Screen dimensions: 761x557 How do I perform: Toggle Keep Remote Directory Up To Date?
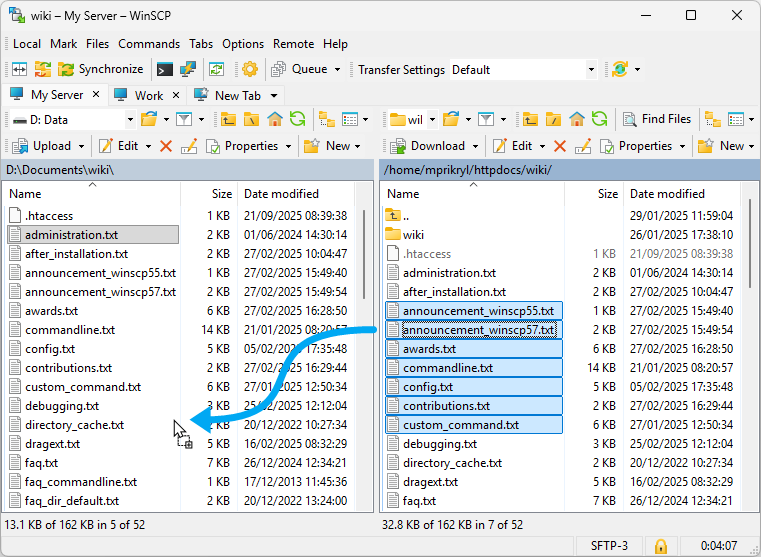(x=216, y=69)
